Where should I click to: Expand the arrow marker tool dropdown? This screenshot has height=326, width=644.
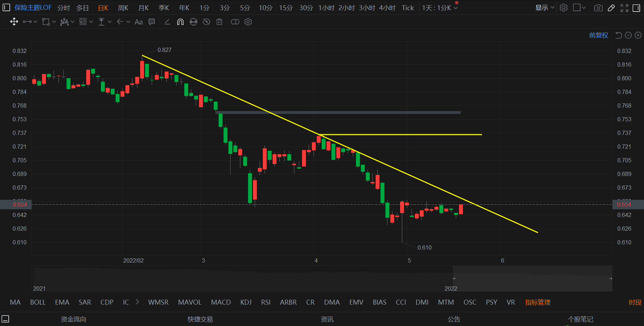[x=128, y=22]
